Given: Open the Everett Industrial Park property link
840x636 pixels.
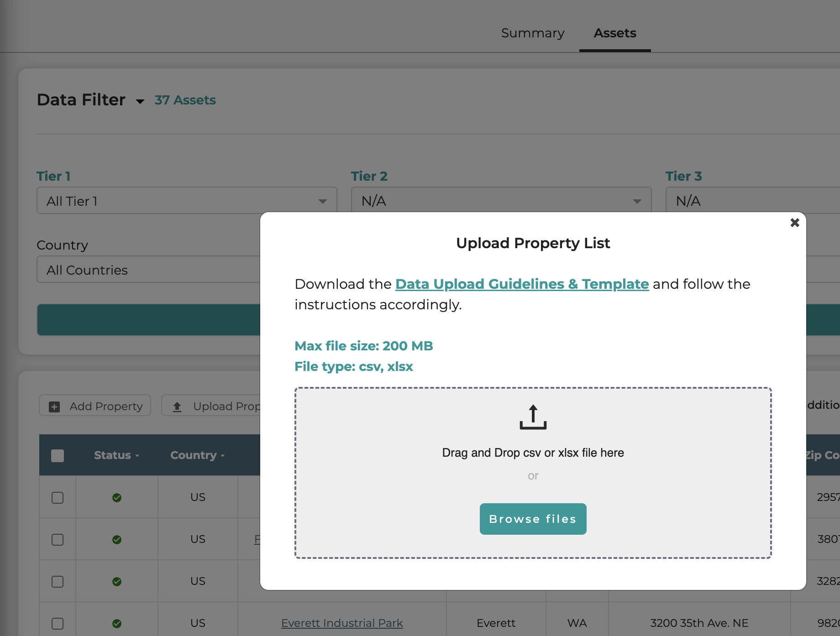Looking at the screenshot, I should pos(341,623).
